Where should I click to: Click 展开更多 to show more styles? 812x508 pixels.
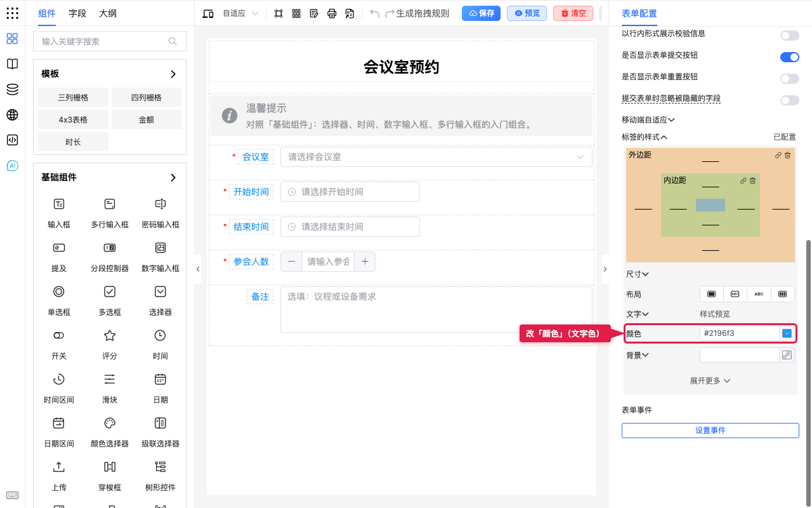[x=710, y=381]
